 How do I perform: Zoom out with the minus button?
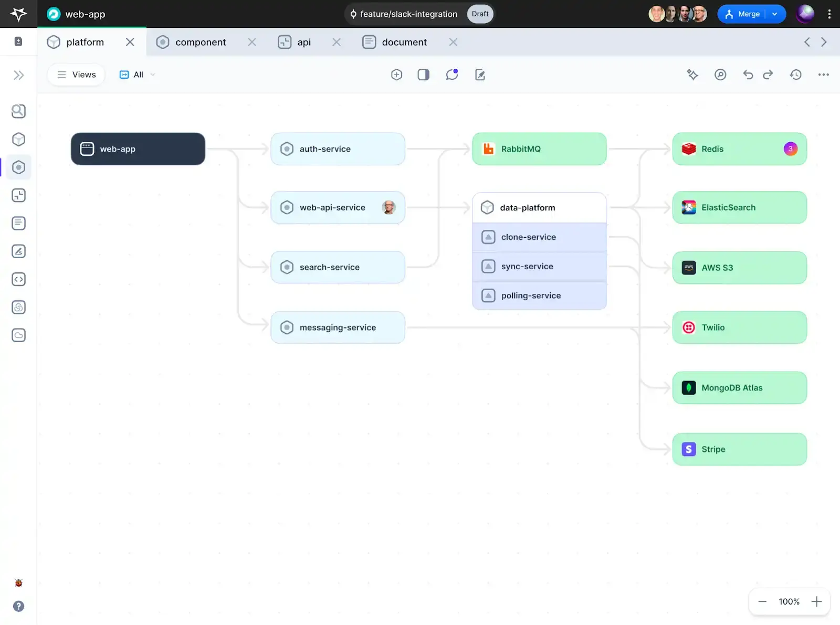tap(762, 601)
